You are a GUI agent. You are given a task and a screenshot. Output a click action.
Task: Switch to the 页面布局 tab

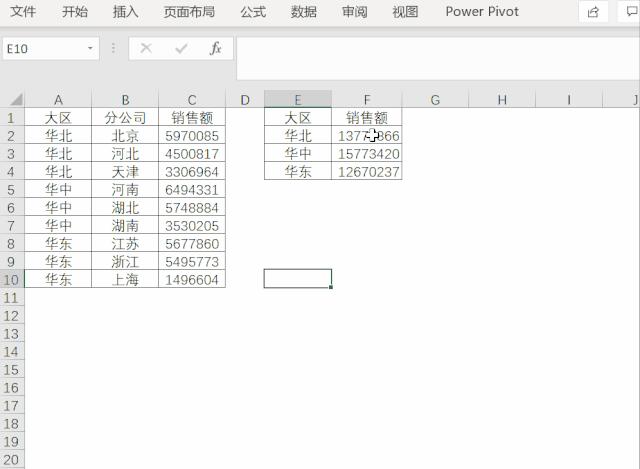click(x=189, y=11)
